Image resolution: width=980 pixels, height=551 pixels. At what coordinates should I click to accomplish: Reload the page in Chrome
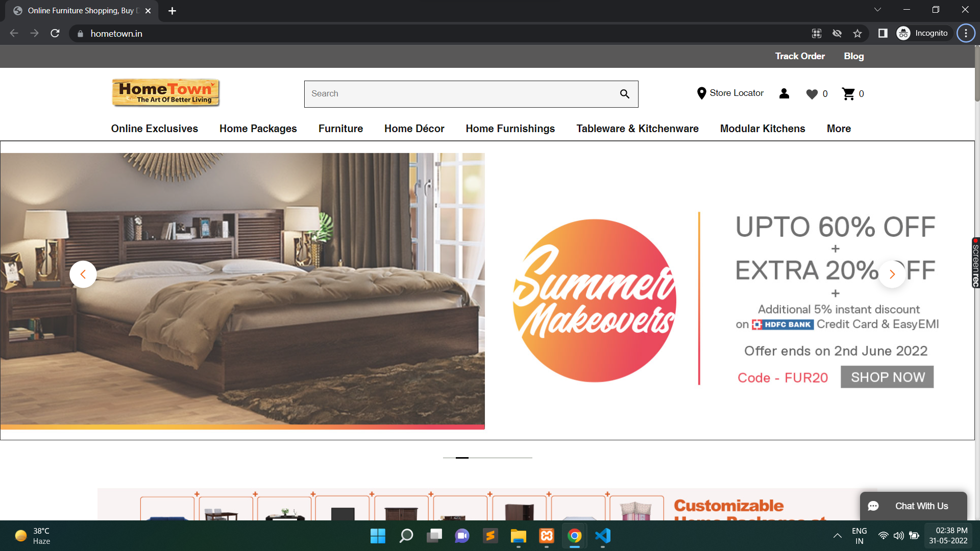[55, 34]
